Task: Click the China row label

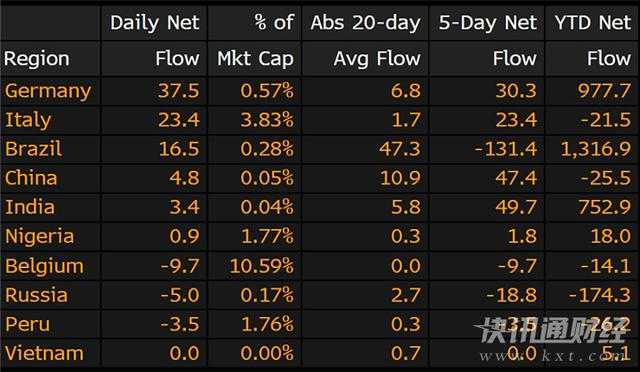Action: [31, 178]
